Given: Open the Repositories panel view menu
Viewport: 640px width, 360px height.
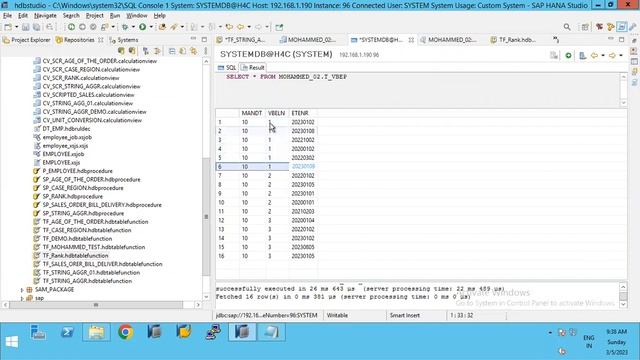Looking at the screenshot, I should (x=205, y=51).
